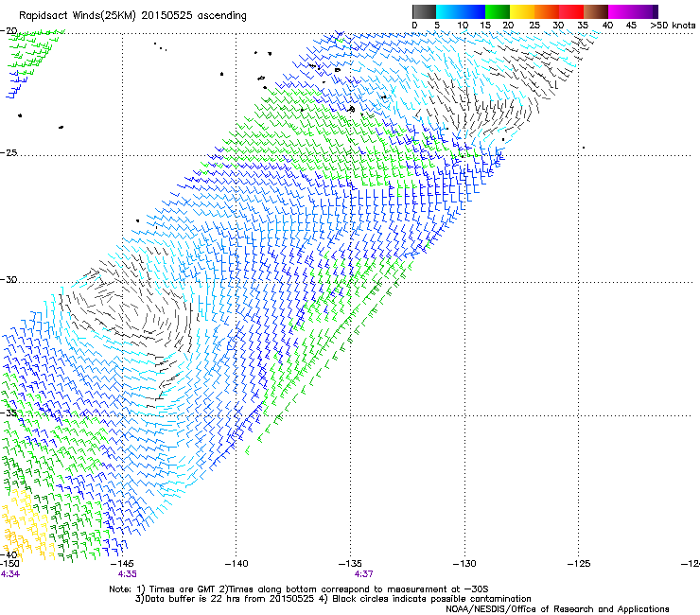The height and width of the screenshot is (615, 700).
Task: Click the '-25' latitude axis label
Action: [x=9, y=152]
